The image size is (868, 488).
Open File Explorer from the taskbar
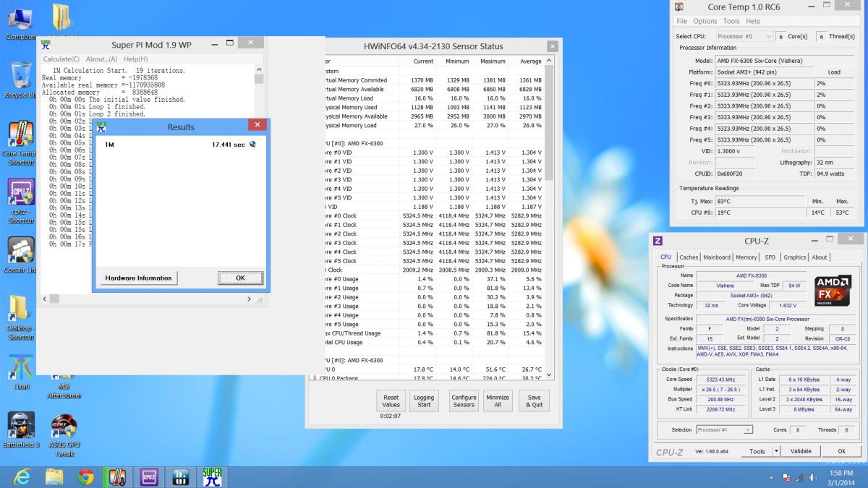54,477
